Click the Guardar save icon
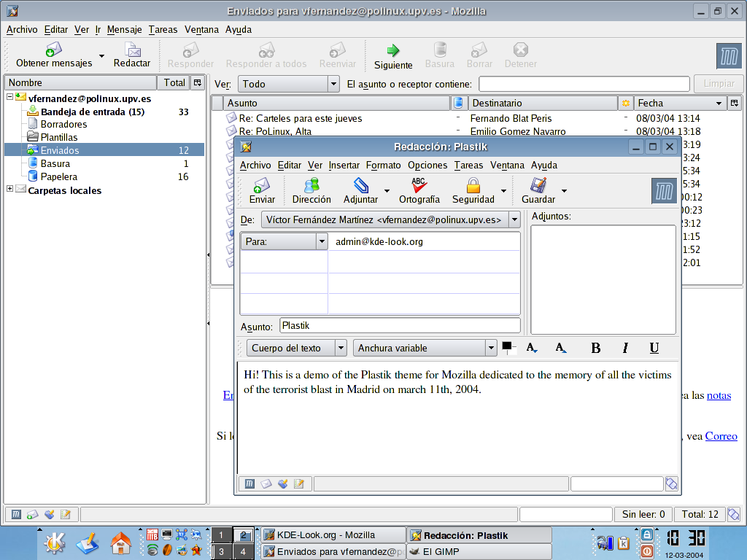The height and width of the screenshot is (560, 747). coord(538,184)
